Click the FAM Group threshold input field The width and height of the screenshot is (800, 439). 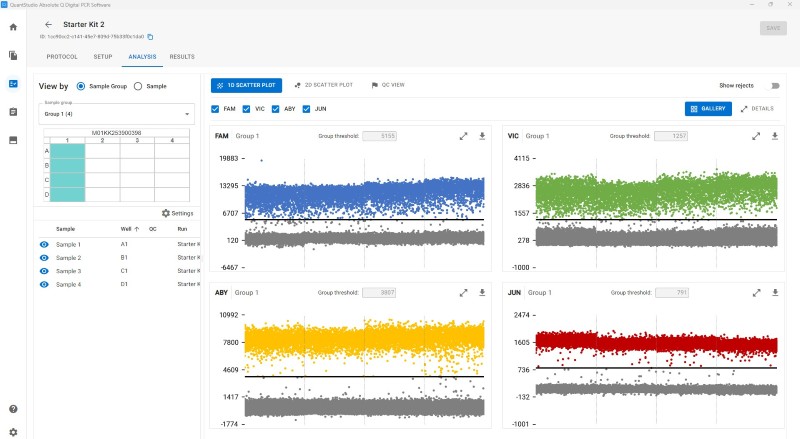tap(380, 136)
